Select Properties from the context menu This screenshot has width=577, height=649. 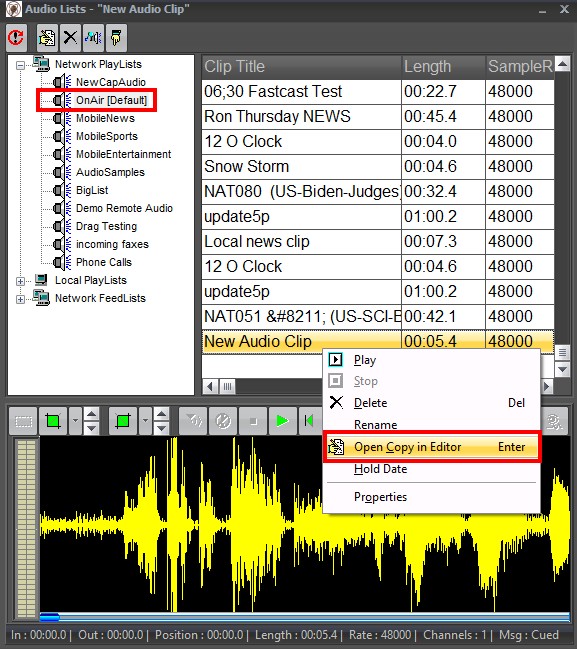click(380, 497)
